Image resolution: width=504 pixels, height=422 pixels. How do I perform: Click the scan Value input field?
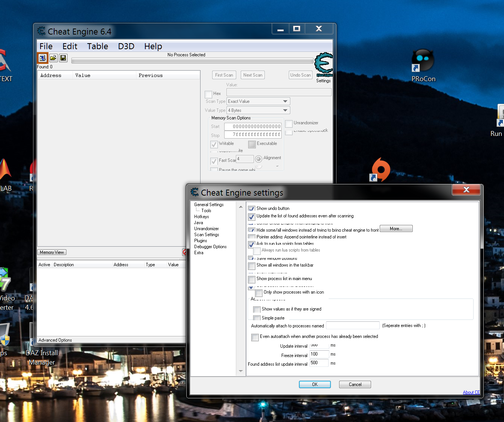tap(279, 92)
